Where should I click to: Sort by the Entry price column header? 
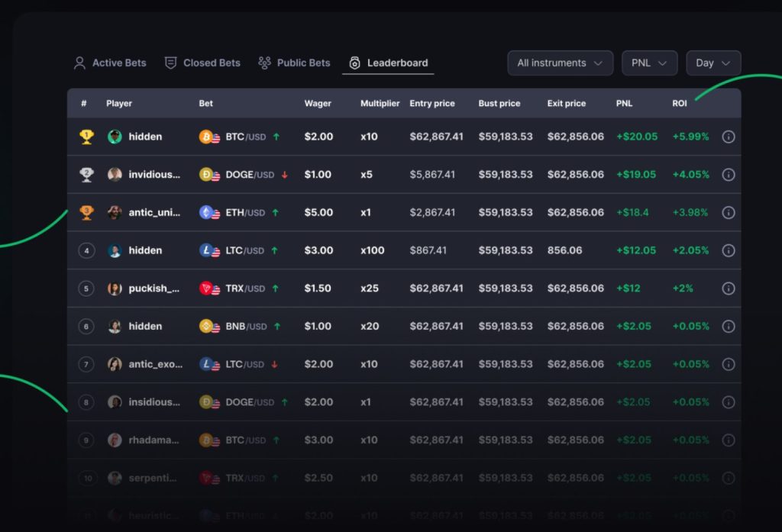point(432,103)
